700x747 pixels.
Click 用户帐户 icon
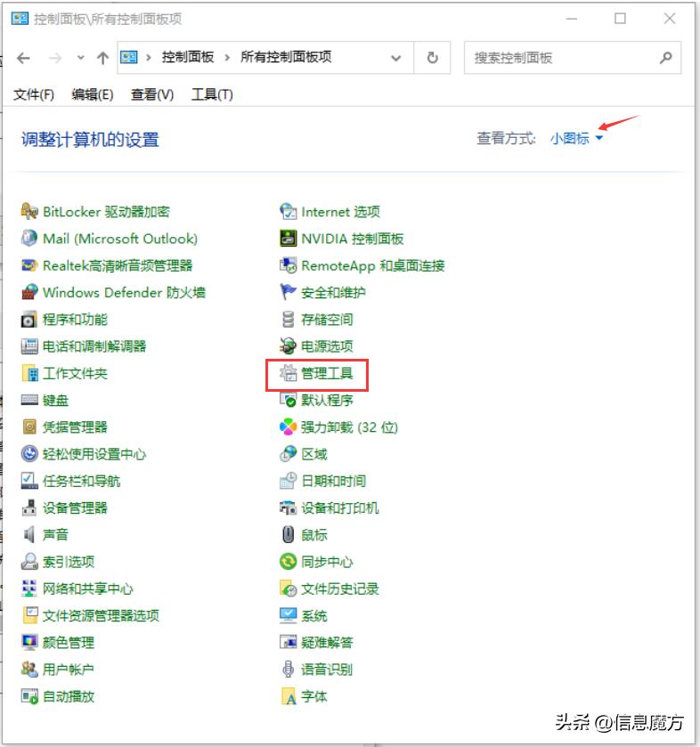(29, 670)
